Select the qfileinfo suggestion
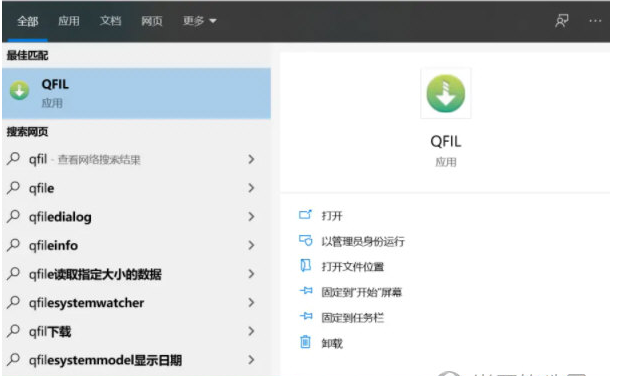Image resolution: width=637 pixels, height=376 pixels. tap(136, 245)
